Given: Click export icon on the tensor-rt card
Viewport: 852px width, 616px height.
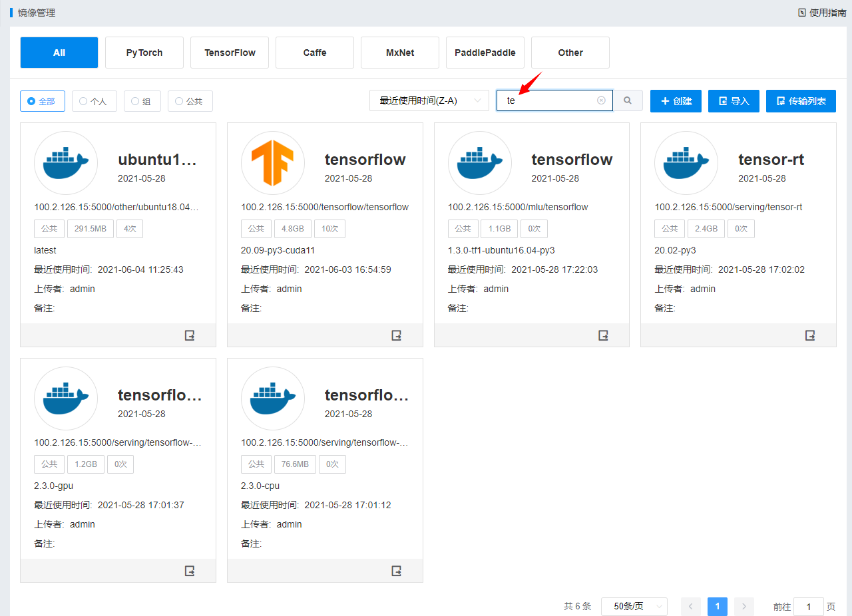Looking at the screenshot, I should pyautogui.click(x=810, y=335).
